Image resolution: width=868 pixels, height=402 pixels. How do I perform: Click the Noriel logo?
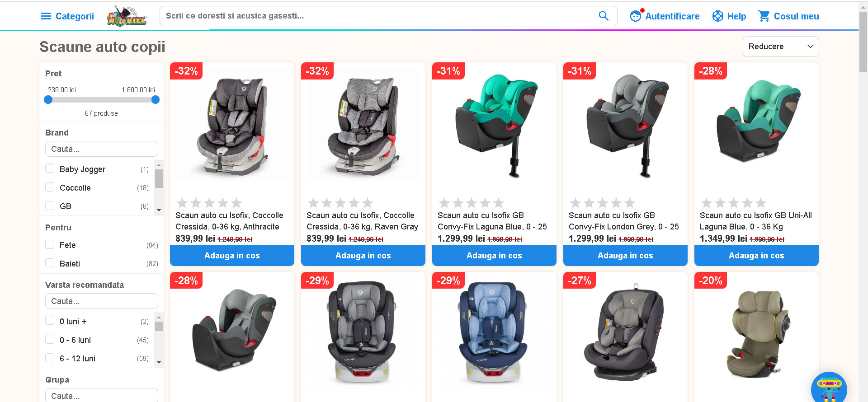127,16
